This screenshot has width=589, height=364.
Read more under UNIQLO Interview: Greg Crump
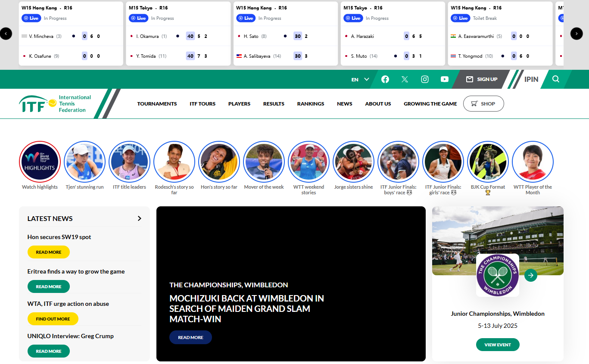pos(49,351)
